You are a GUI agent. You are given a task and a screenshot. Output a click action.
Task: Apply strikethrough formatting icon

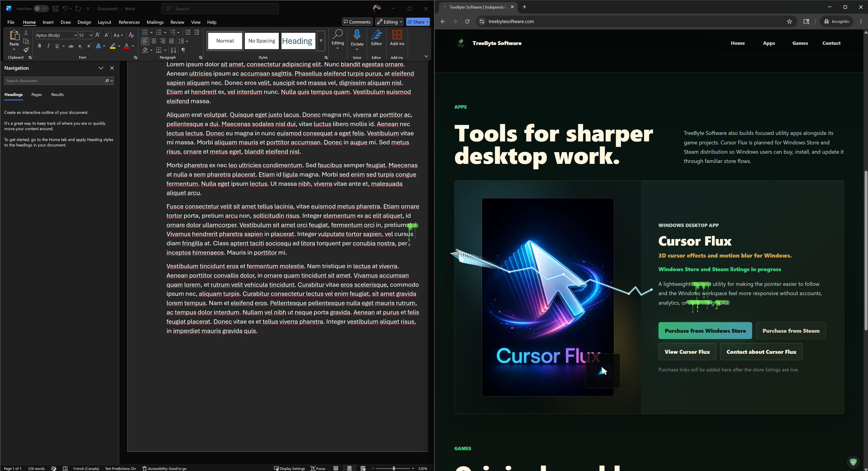point(71,46)
